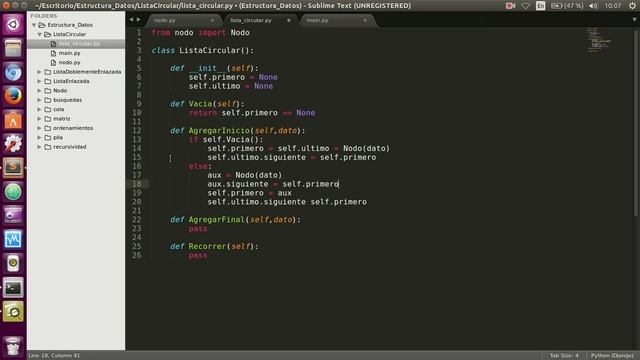This screenshot has height=360, width=640.
Task: Change the Python (Django) syntax selector
Action: 612,356
